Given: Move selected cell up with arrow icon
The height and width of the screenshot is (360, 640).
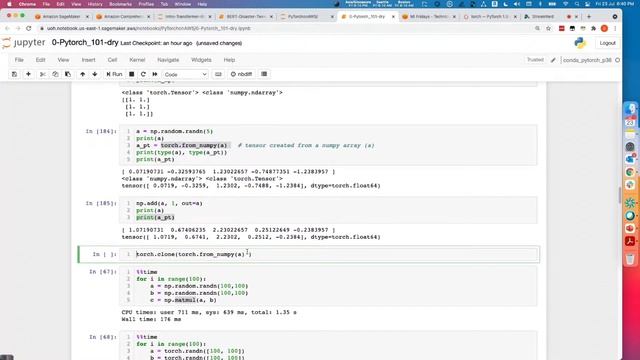Looking at the screenshot, I should [x=82, y=74].
